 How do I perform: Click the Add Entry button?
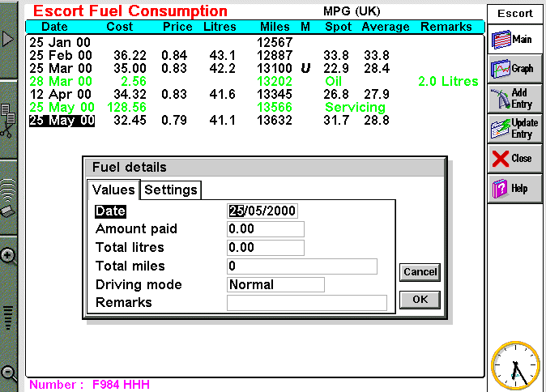click(x=514, y=99)
